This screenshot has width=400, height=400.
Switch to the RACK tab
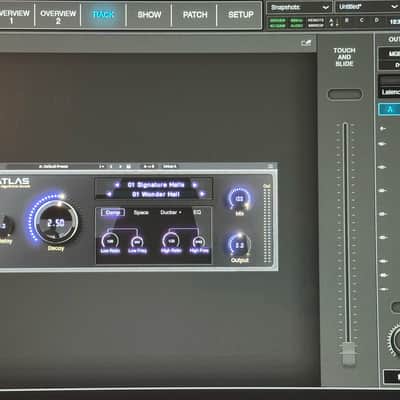click(x=103, y=14)
